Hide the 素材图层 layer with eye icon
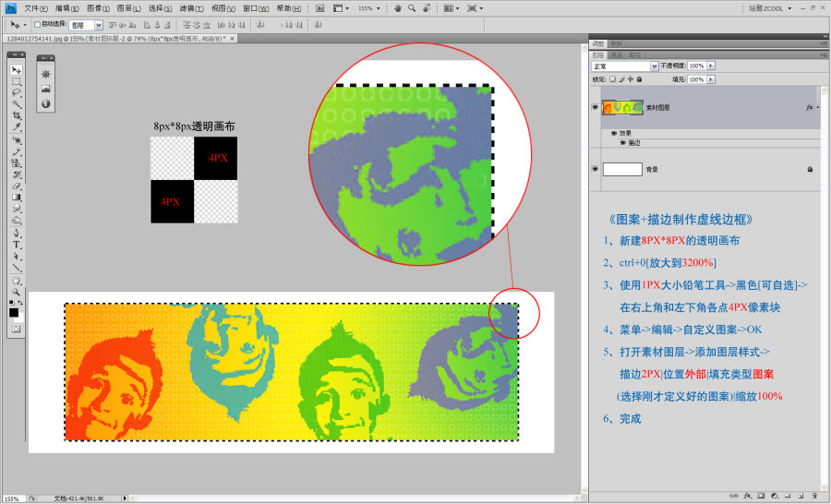The height and width of the screenshot is (504, 831). pyautogui.click(x=596, y=107)
